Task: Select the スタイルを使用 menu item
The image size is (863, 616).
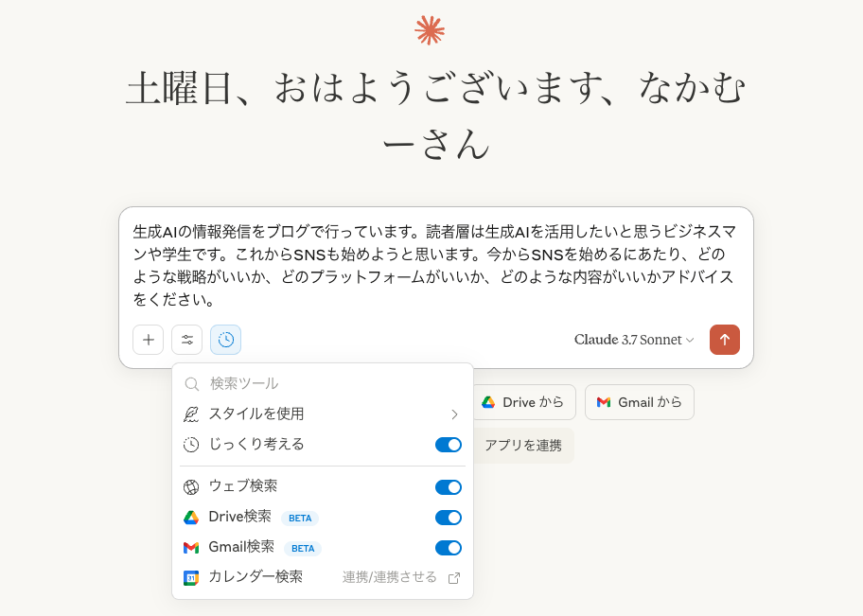Action: pos(323,414)
